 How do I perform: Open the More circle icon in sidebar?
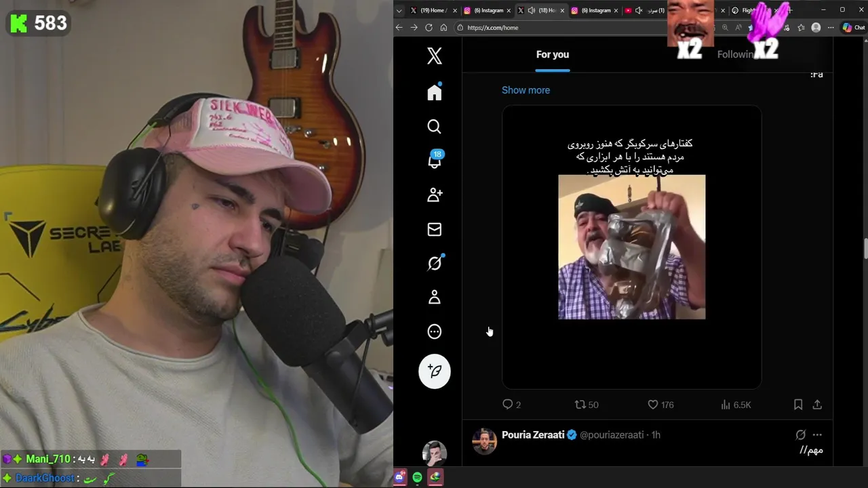(435, 331)
